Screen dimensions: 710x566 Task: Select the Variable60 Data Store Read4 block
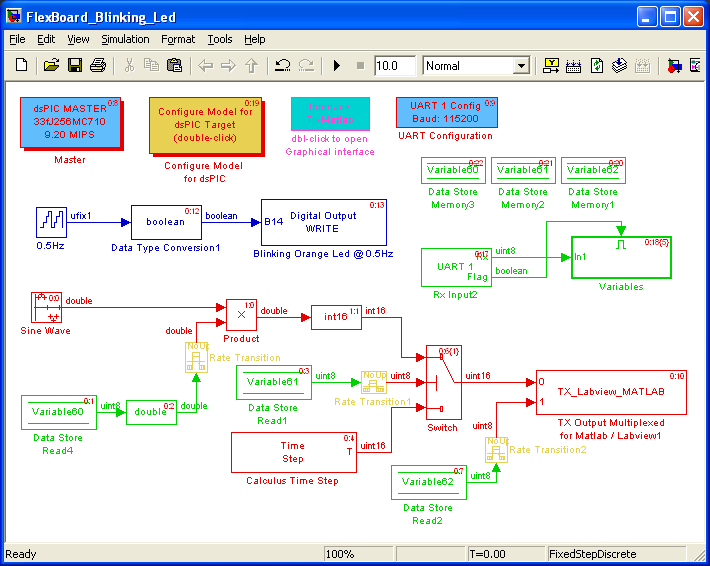pos(59,413)
